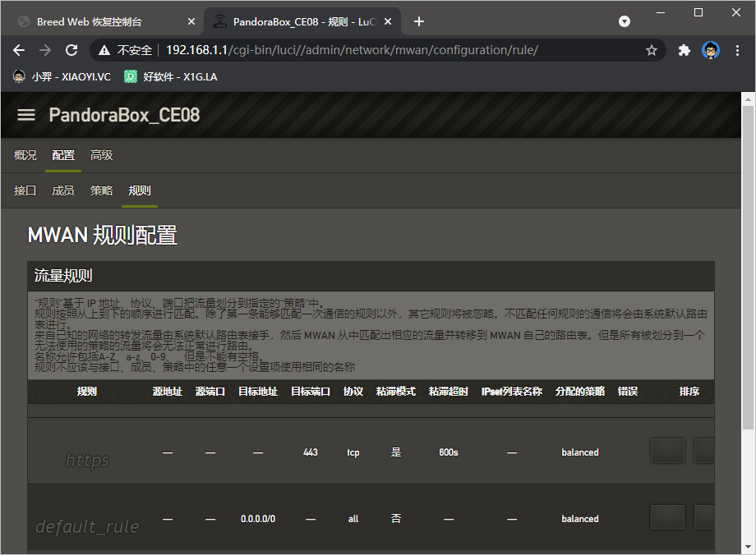Open the PandoraBox hamburger menu

(x=26, y=115)
